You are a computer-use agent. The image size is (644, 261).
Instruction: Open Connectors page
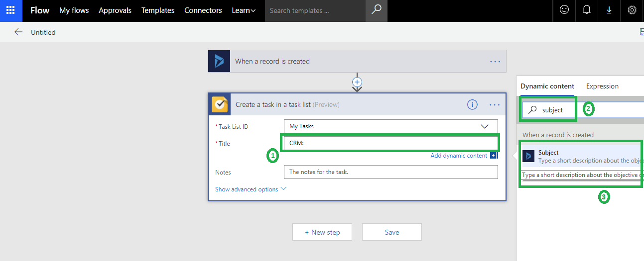203,10
